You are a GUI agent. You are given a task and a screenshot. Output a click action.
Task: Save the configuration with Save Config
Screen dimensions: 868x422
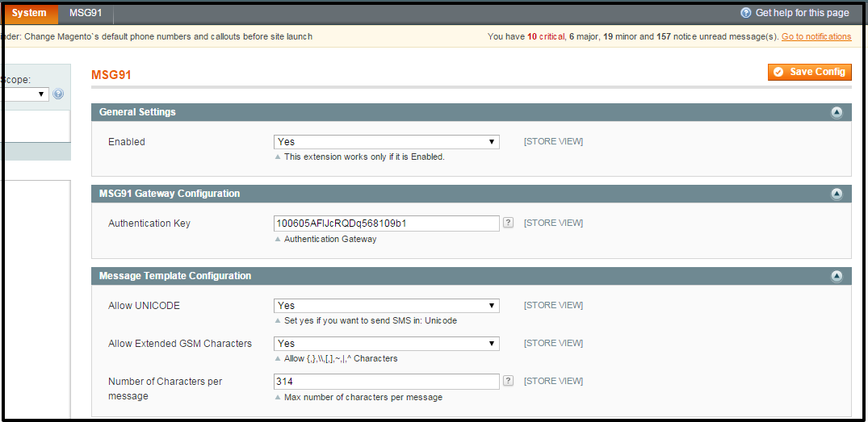(x=809, y=72)
